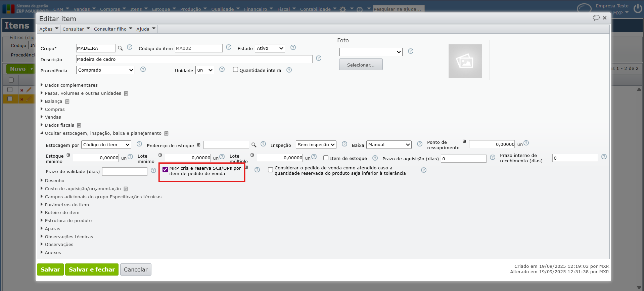Click Salvar e fechar button
Screen dimensions: 644x291
pyautogui.click(x=92, y=269)
